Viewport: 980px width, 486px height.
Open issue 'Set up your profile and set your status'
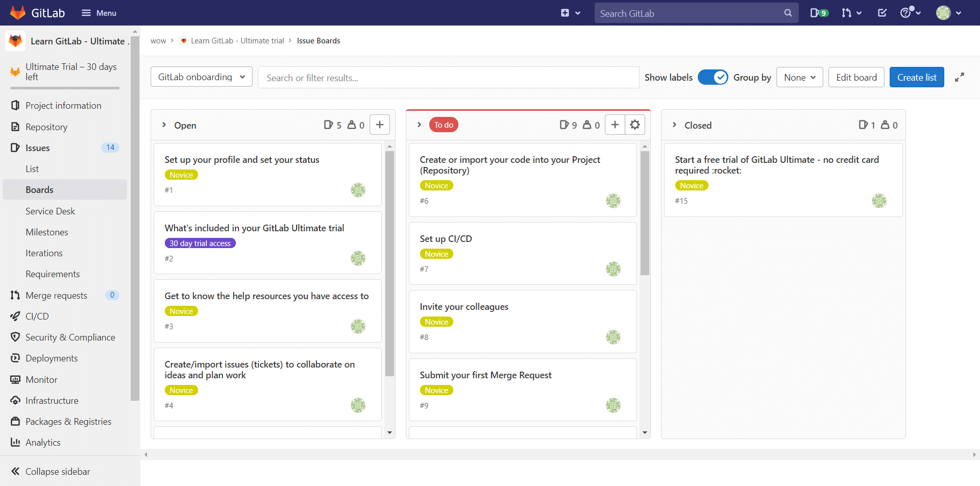click(x=242, y=160)
